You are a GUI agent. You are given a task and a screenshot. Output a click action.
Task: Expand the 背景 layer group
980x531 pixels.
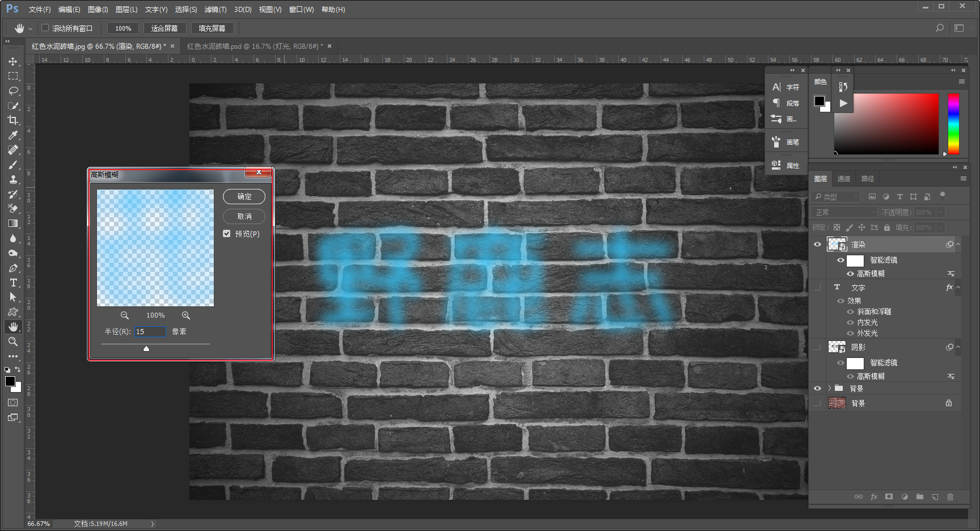(x=830, y=389)
